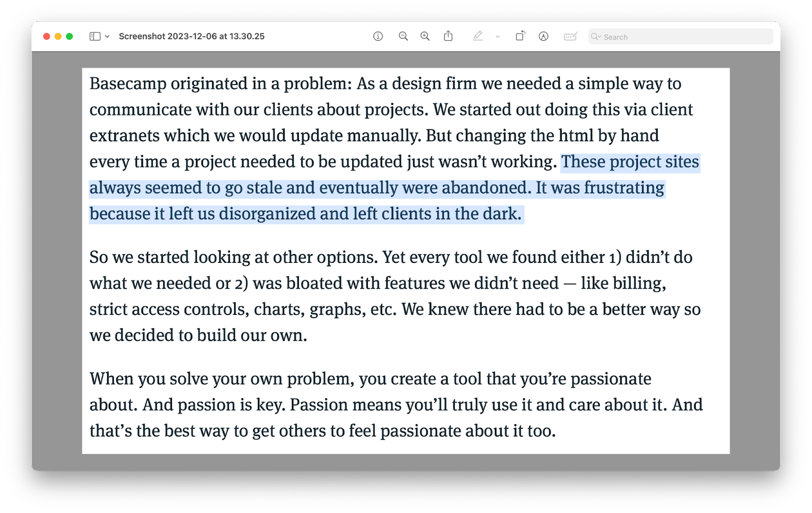Expand the sidebar view options chevron
Viewport: 812px width, 513px height.
pyautogui.click(x=107, y=36)
